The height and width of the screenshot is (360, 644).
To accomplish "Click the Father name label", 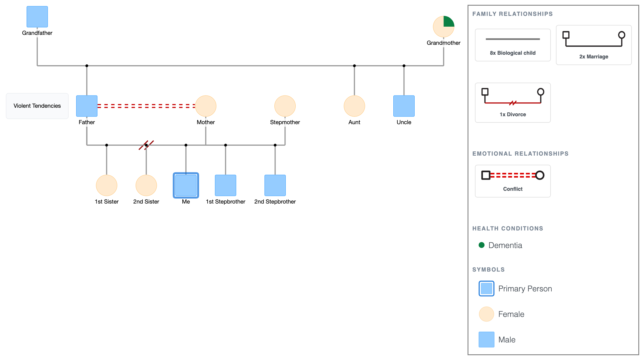I will click(87, 122).
